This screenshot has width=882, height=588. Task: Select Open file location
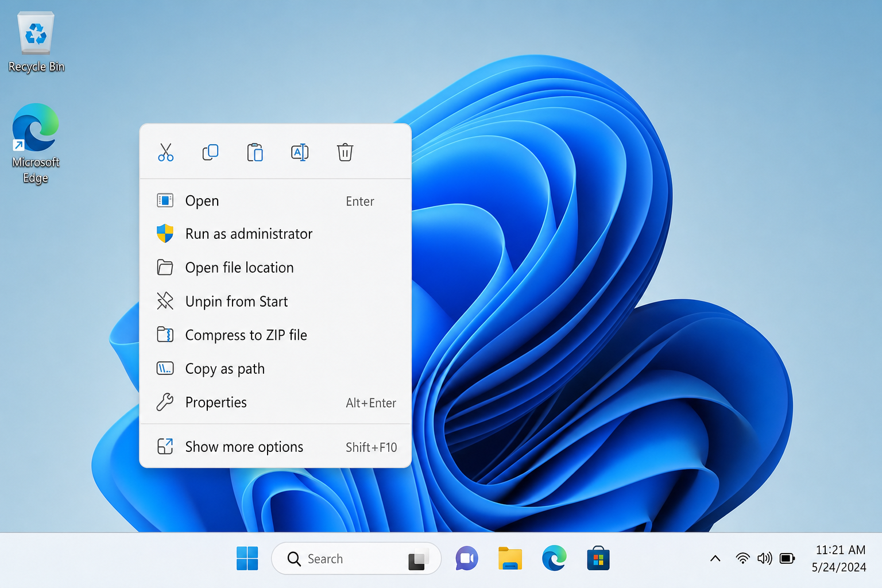coord(276,268)
